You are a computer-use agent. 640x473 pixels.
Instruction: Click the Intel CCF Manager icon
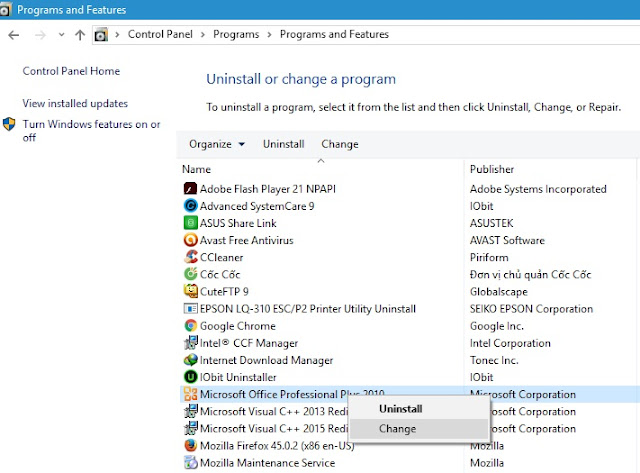coord(190,342)
